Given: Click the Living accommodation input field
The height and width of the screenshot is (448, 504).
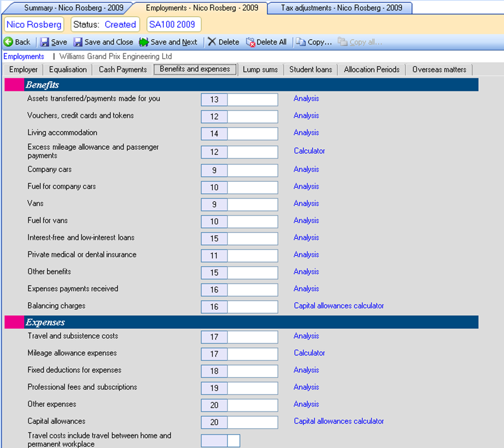Looking at the screenshot, I should (x=253, y=134).
